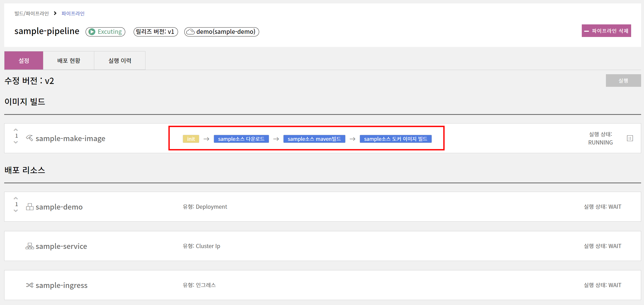Open the build log list icon
This screenshot has width=644, height=305.
(630, 138)
